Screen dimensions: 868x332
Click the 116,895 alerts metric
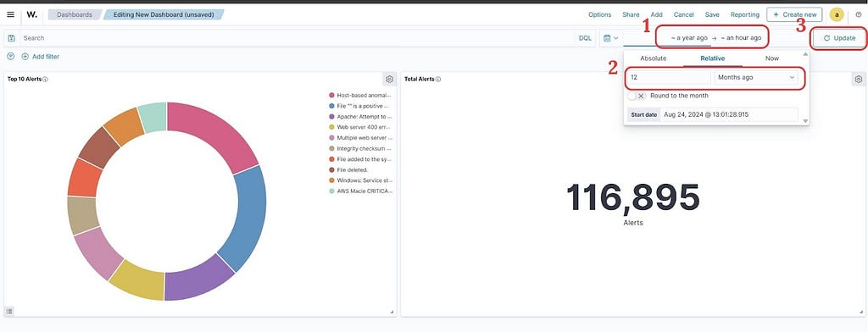click(632, 197)
